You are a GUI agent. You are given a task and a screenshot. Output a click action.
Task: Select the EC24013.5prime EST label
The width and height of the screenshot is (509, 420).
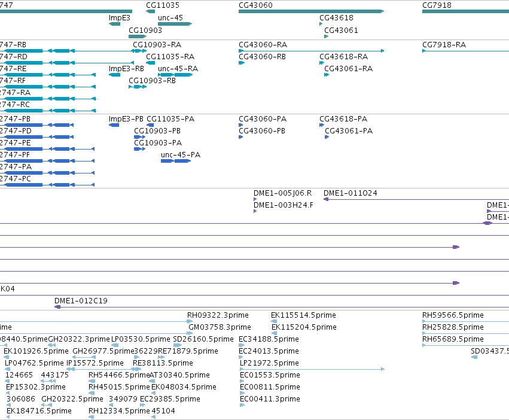click(x=269, y=351)
